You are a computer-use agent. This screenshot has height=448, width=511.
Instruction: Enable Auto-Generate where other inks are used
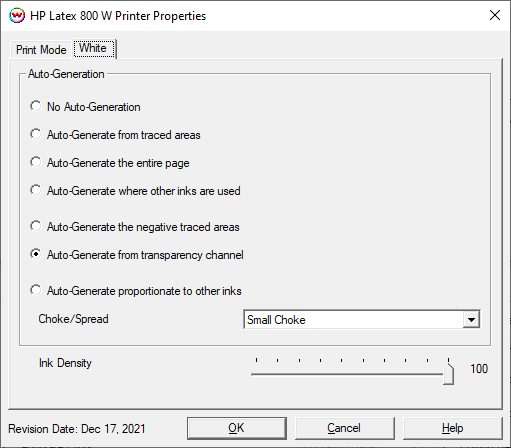point(36,190)
